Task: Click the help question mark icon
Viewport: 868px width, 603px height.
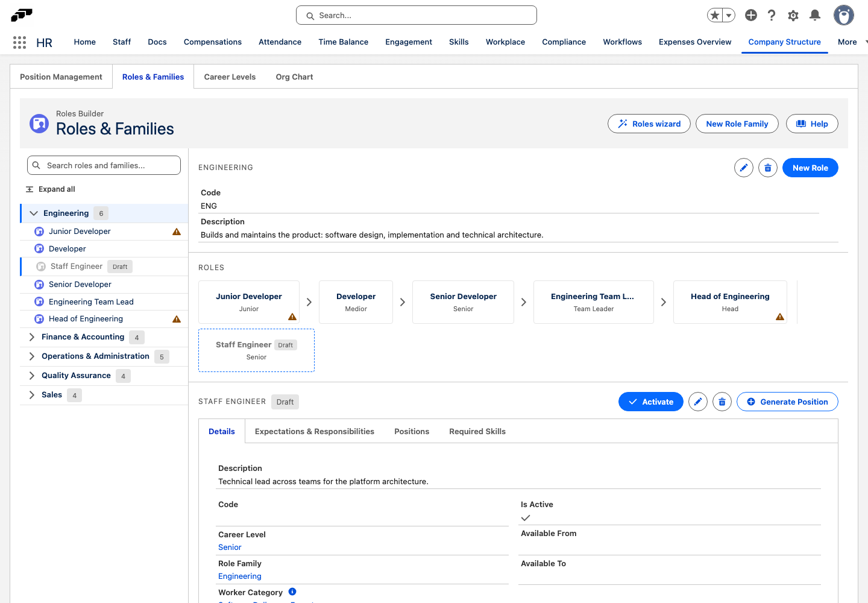Action: point(772,15)
